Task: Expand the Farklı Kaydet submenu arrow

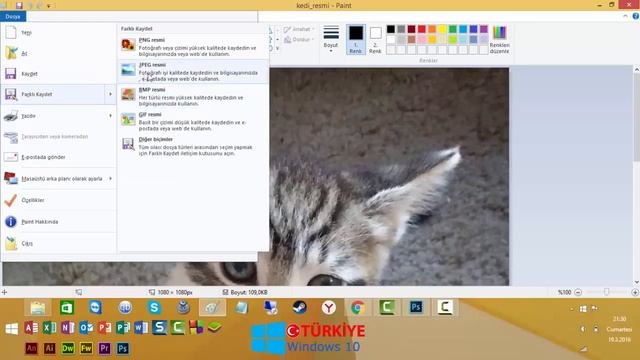Action: click(x=110, y=94)
